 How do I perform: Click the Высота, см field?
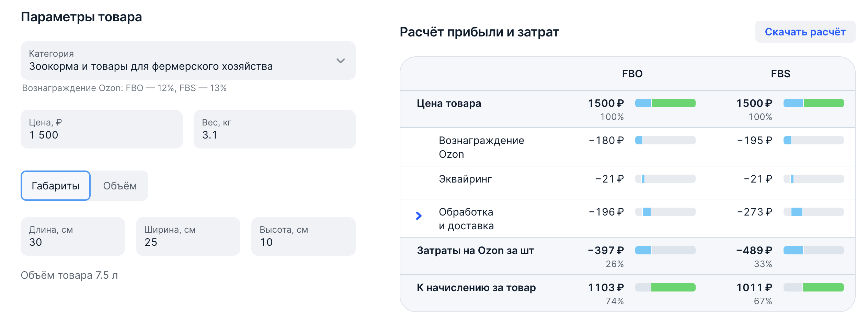point(303,236)
